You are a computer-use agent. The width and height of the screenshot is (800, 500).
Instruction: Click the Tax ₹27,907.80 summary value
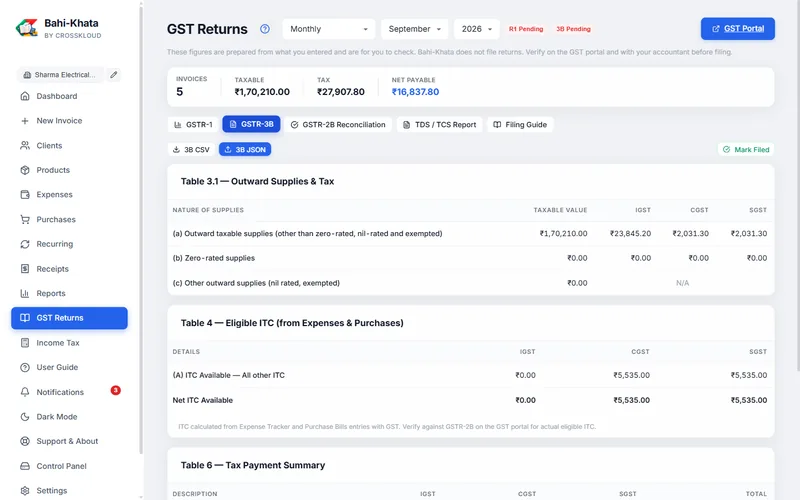[x=341, y=92]
